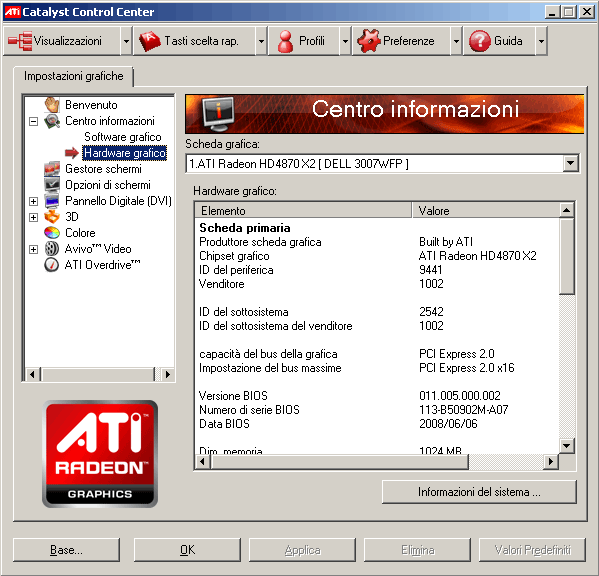Screen dimensions: 599x576
Task: Select the Impostazioni grafiche tab
Action: tap(73, 76)
